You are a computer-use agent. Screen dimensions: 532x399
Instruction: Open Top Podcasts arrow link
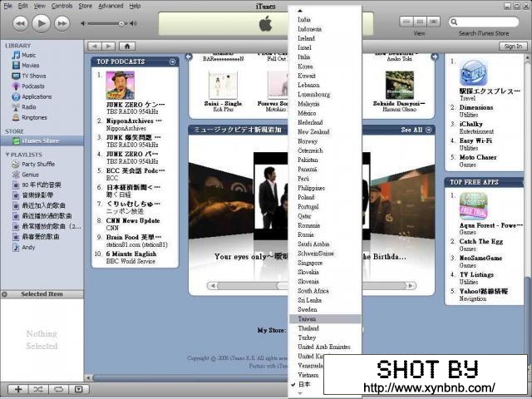pyautogui.click(x=172, y=62)
